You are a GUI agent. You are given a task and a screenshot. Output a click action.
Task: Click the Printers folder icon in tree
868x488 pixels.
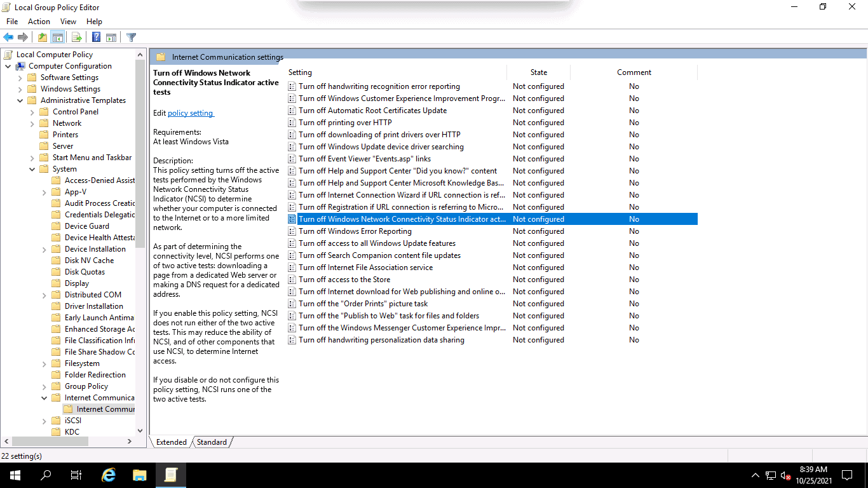pyautogui.click(x=44, y=135)
